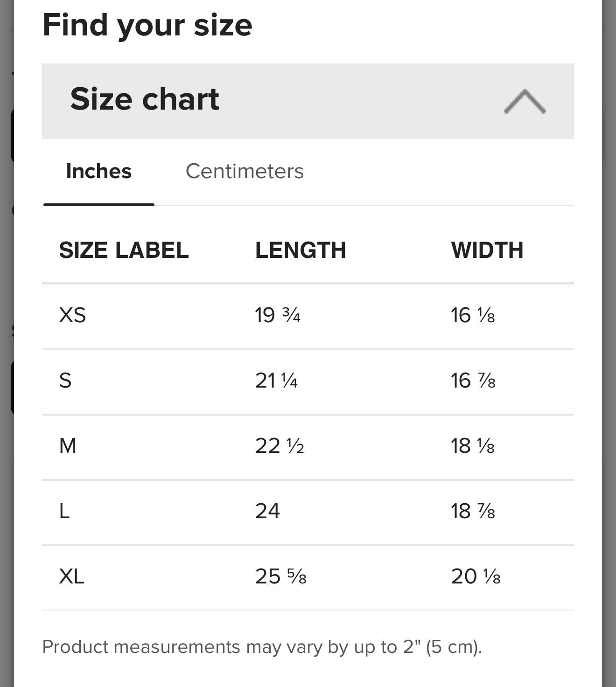Switch to the Centimeters tab
This screenshot has width=616, height=687.
pos(245,171)
